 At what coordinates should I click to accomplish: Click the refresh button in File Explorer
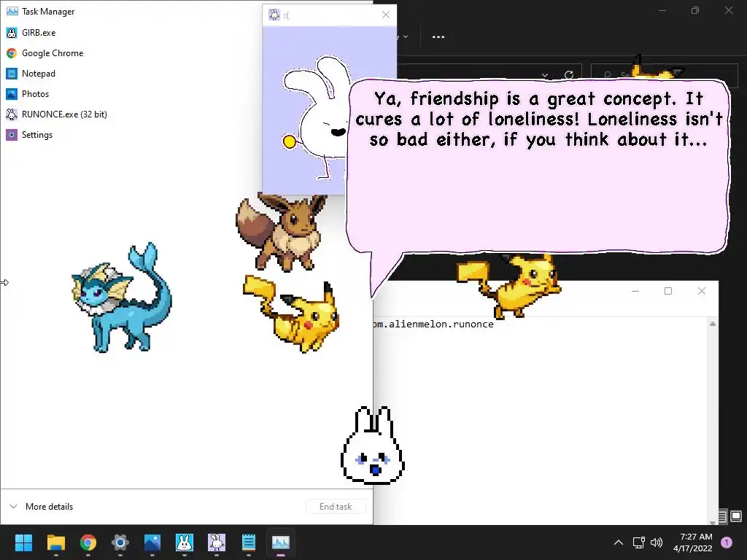click(x=569, y=75)
